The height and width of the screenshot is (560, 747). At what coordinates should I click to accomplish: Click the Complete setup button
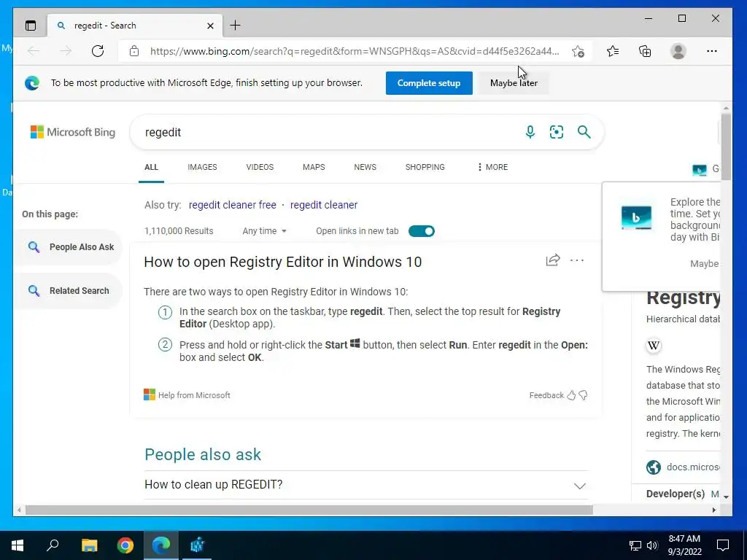429,83
